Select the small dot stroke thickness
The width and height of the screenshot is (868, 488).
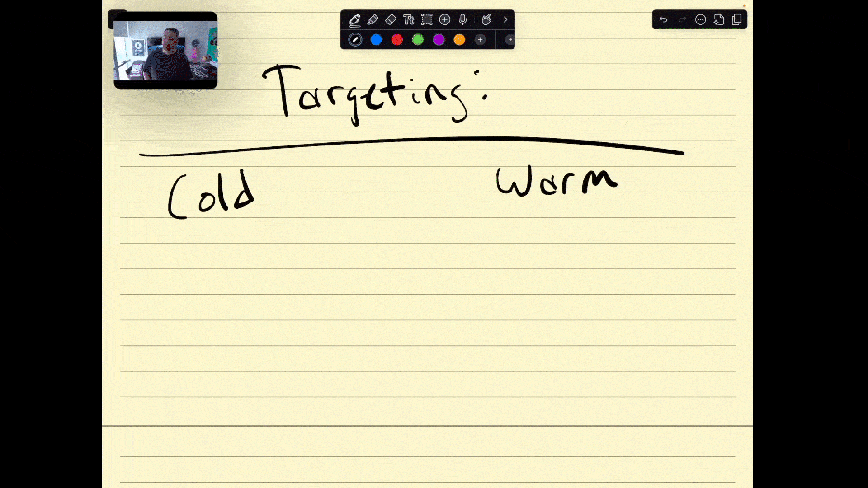510,40
